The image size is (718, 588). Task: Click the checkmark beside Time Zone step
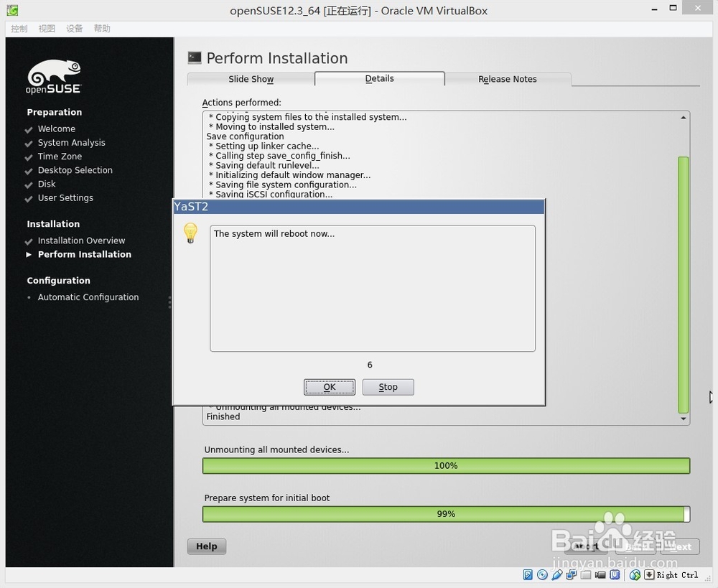[29, 157]
